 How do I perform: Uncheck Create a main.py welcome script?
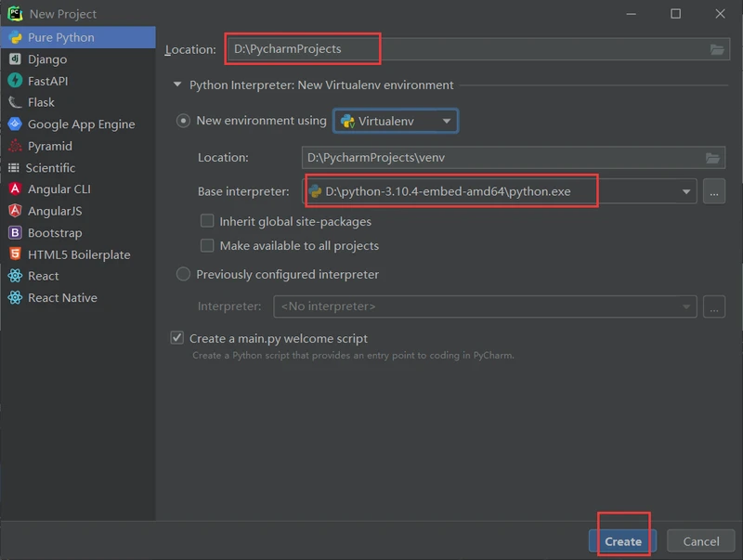click(177, 339)
